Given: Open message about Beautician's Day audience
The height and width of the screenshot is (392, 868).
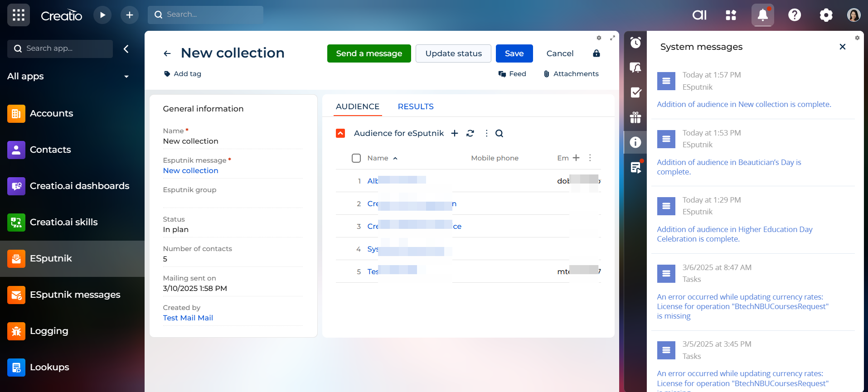Looking at the screenshot, I should pyautogui.click(x=729, y=167).
